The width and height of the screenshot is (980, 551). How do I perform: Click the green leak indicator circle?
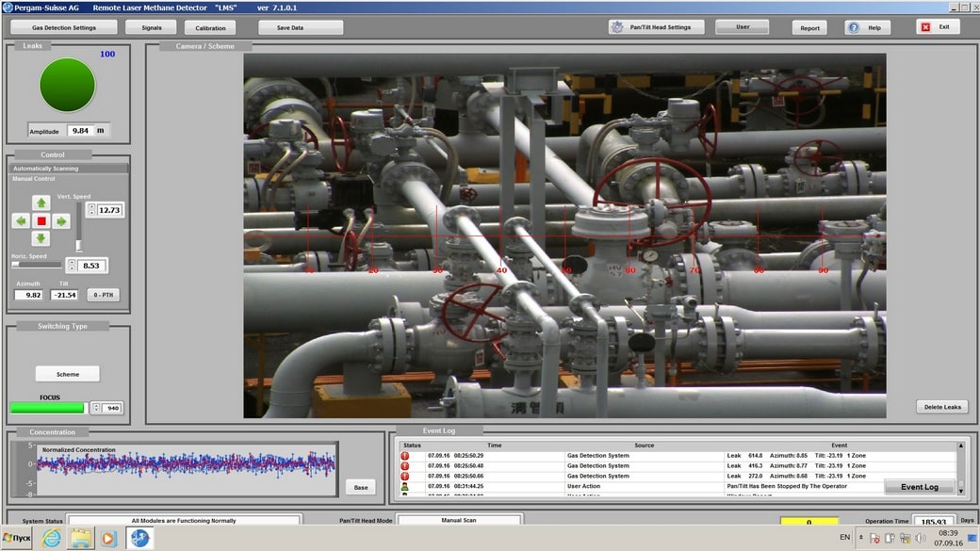coord(68,86)
